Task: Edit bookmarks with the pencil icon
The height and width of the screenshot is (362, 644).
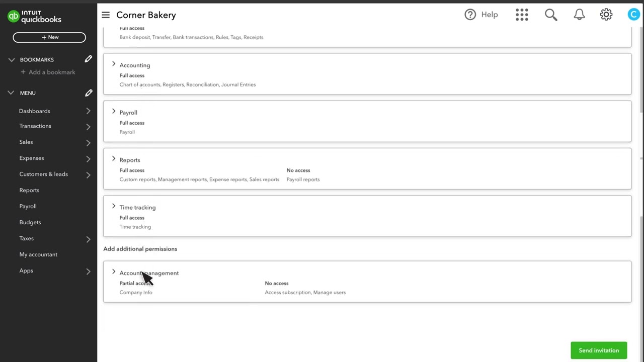Action: tap(89, 59)
